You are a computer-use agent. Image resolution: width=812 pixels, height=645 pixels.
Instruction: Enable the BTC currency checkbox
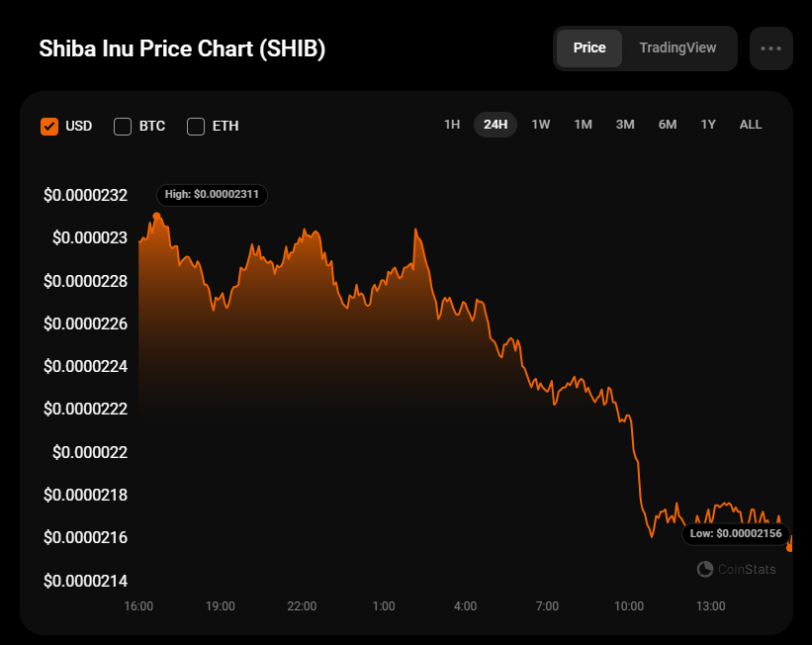[x=123, y=127]
